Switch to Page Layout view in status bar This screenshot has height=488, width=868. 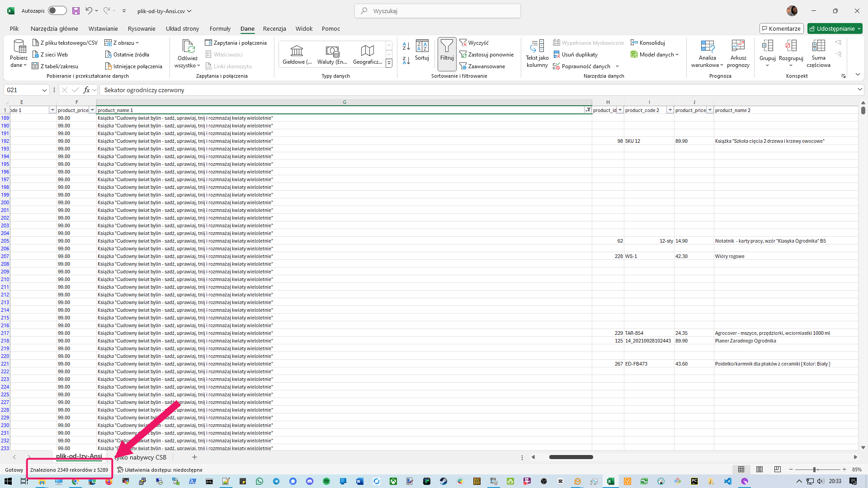click(x=759, y=469)
